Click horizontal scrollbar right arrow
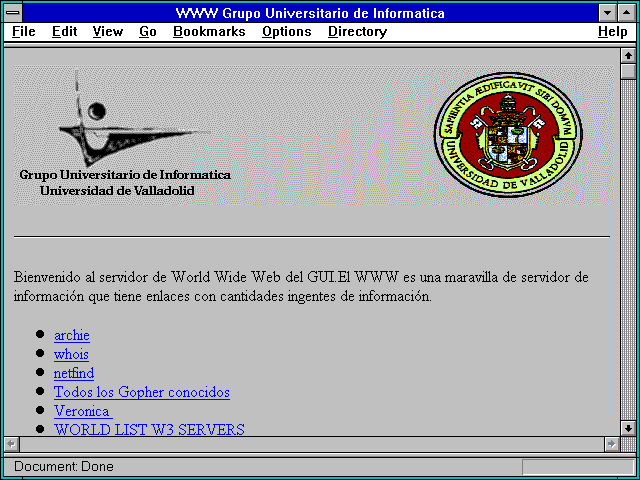The image size is (640, 480). click(611, 444)
